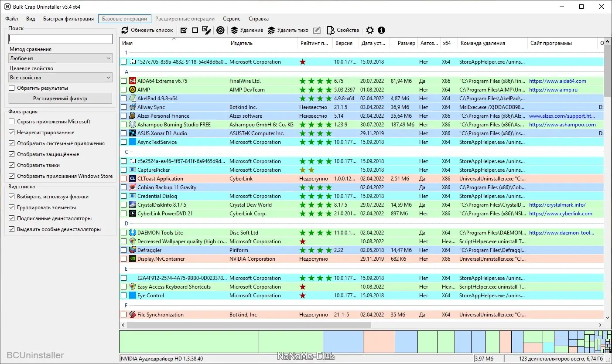612x364 pixels.
Task: Tick the checkbox beside Defraggler row
Action: click(x=124, y=250)
